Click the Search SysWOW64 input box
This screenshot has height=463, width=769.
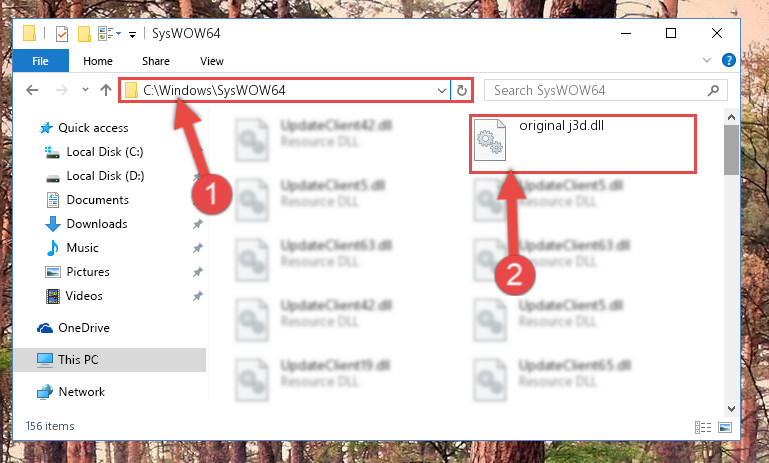coord(598,90)
